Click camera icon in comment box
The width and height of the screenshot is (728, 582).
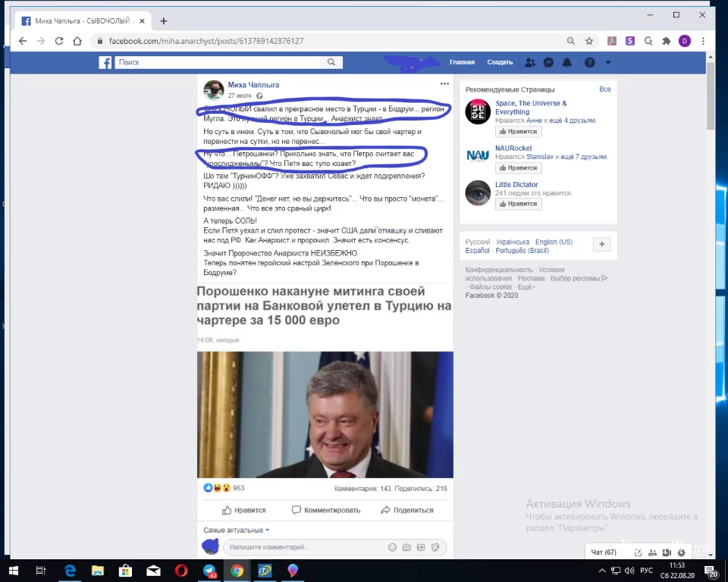406,547
